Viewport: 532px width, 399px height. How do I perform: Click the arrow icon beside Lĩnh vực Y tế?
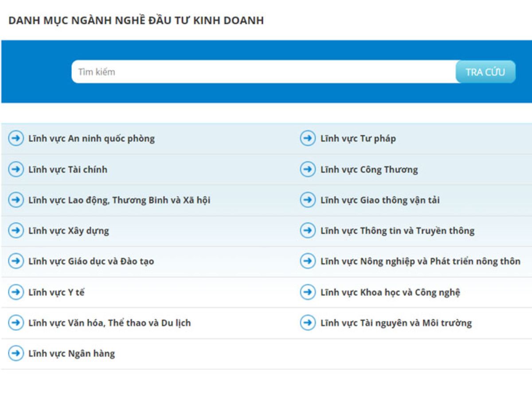[16, 292]
